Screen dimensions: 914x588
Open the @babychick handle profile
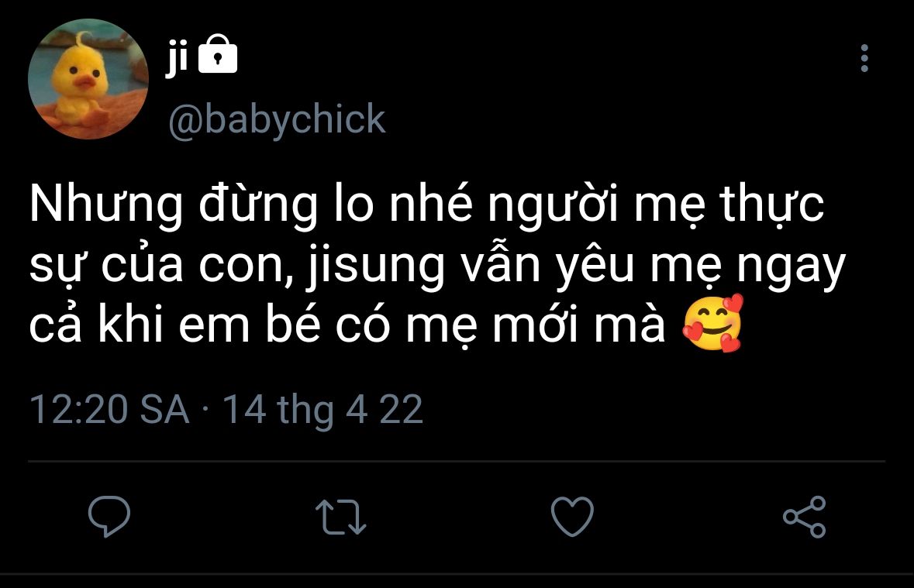click(277, 119)
